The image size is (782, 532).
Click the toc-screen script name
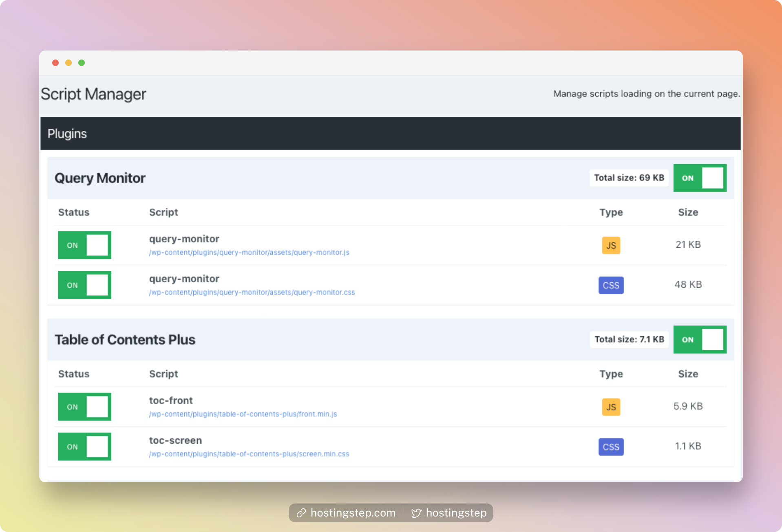coord(175,440)
